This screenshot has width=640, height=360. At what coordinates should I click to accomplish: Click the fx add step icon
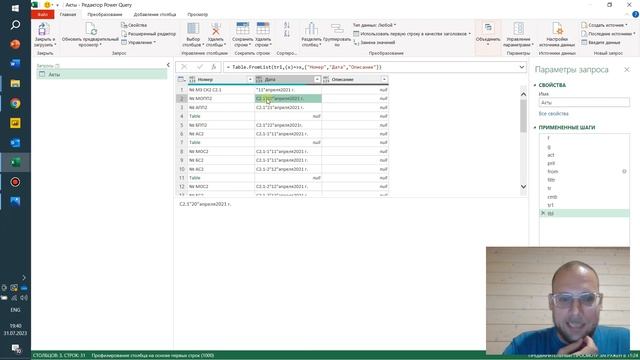(x=213, y=67)
